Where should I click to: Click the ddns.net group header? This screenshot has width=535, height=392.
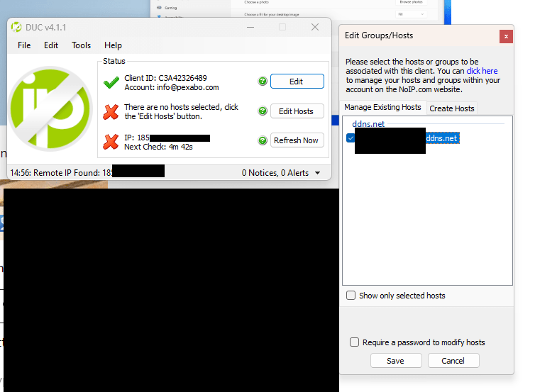[368, 124]
